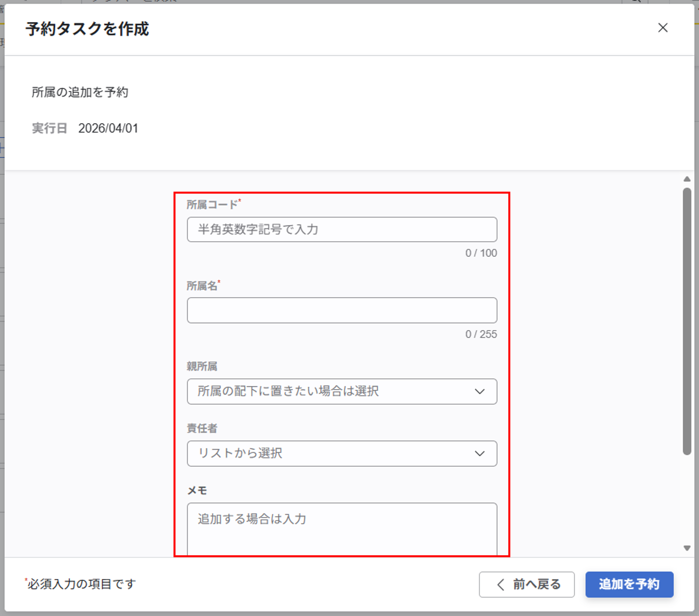Click inside the メモ text area
This screenshot has width=699, height=616.
click(x=342, y=528)
